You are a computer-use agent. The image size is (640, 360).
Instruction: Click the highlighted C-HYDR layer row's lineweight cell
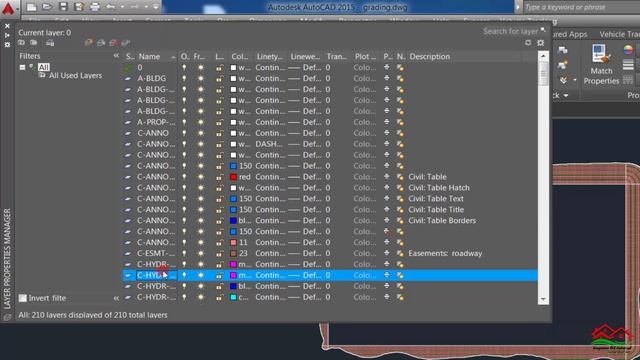305,276
